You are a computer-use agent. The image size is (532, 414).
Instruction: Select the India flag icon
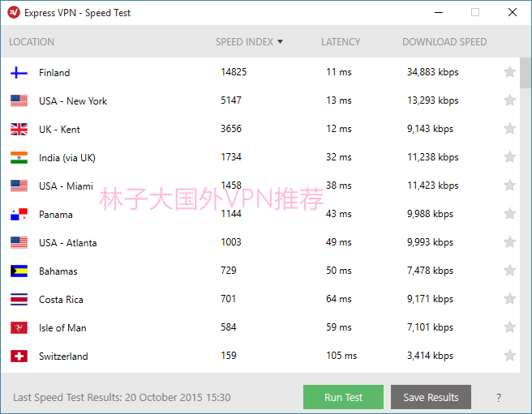19,157
